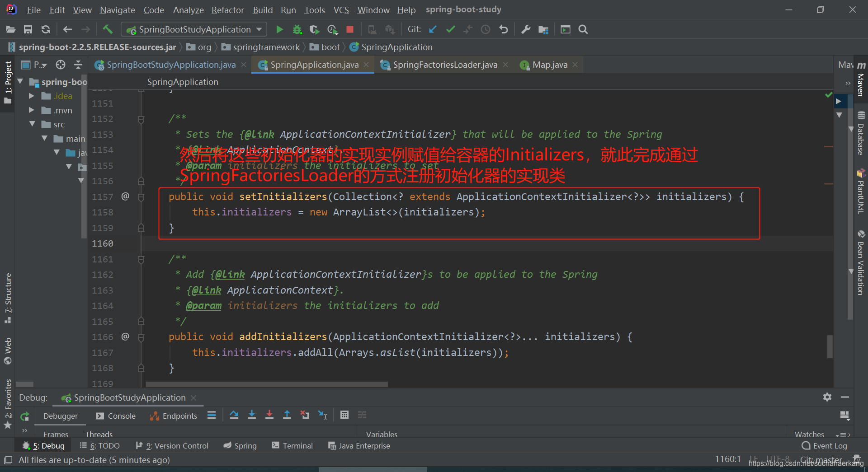Open the Version Control tool window

click(x=172, y=446)
